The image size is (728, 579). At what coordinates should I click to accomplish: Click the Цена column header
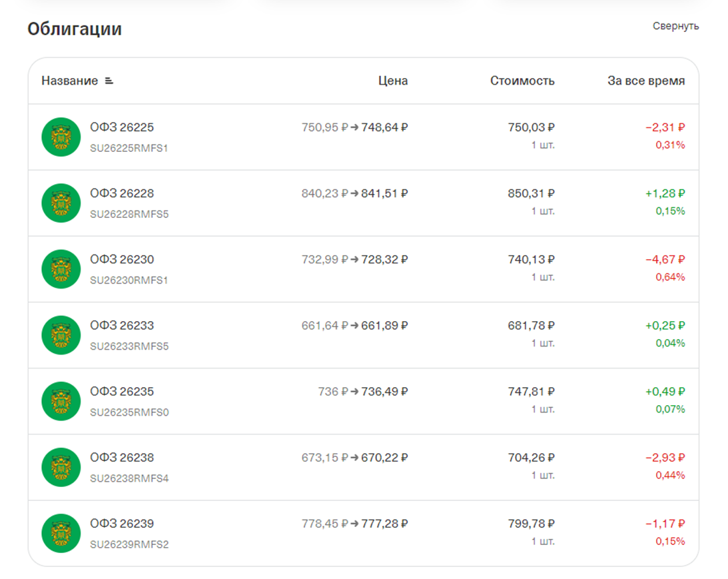click(393, 81)
